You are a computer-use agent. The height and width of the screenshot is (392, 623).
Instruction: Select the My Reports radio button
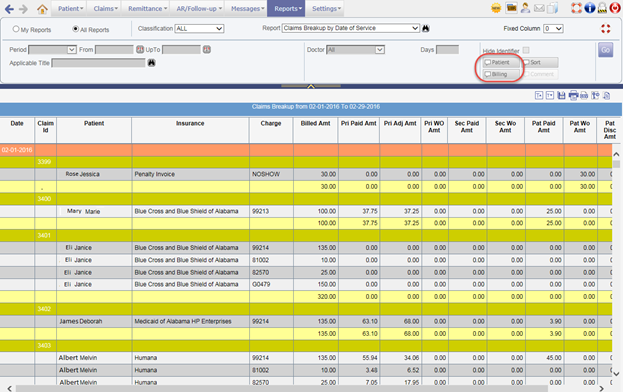point(16,29)
